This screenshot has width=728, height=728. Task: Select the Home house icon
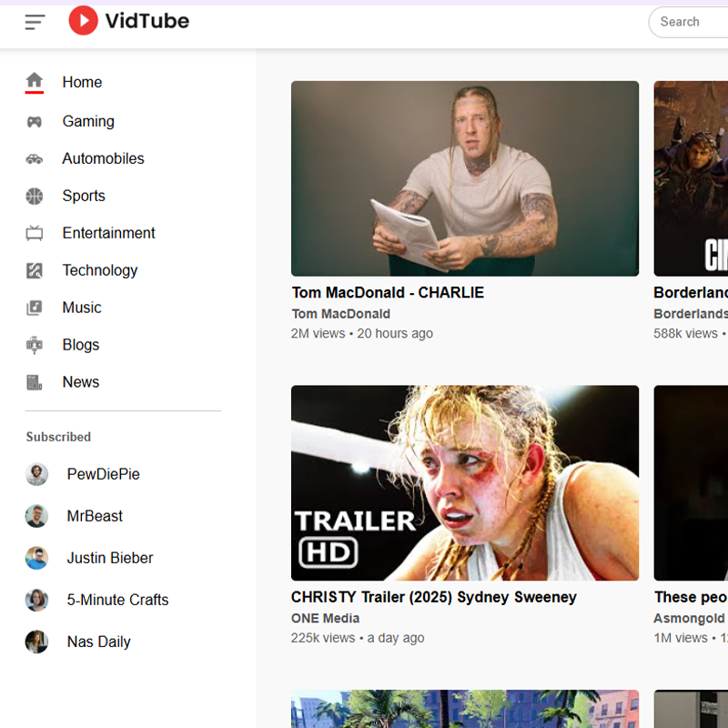point(35,81)
